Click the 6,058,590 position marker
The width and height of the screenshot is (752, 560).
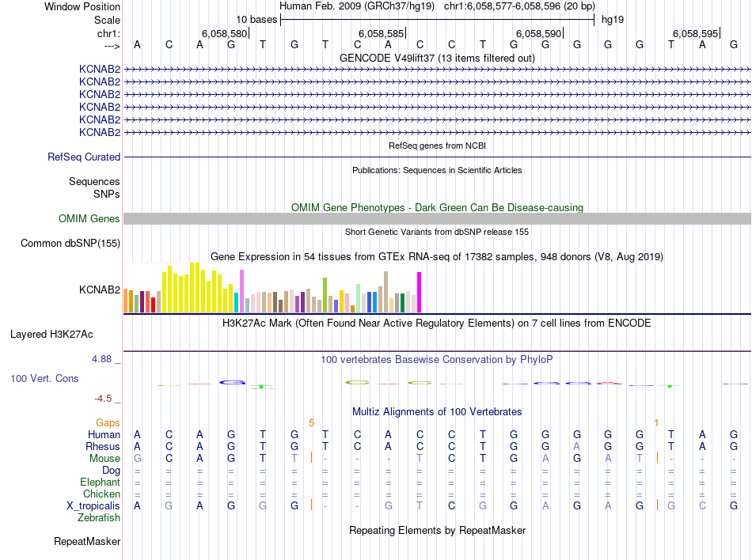click(538, 33)
